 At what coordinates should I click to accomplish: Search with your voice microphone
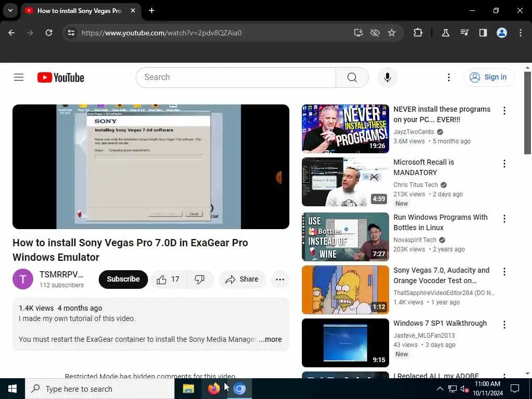[x=388, y=77]
